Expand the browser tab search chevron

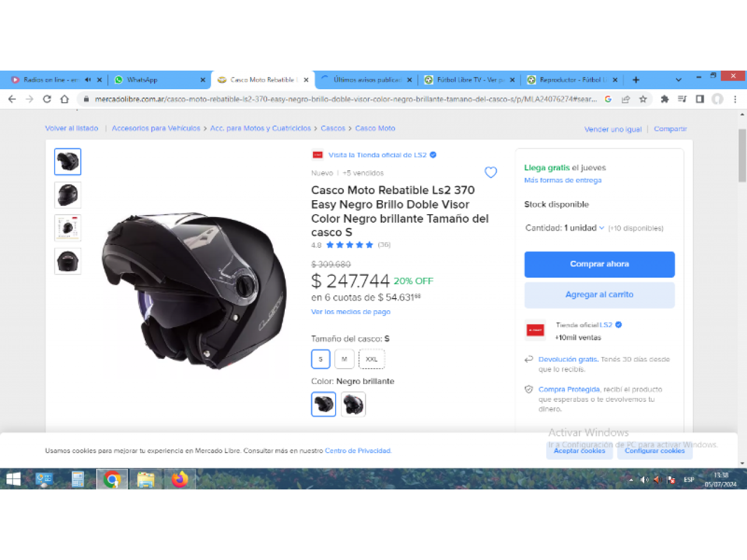[x=678, y=80]
